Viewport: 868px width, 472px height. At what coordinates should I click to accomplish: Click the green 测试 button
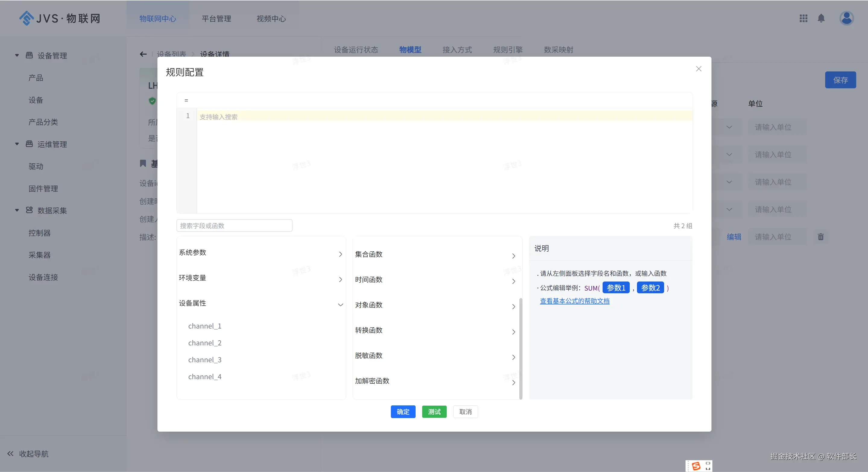[x=434, y=412]
